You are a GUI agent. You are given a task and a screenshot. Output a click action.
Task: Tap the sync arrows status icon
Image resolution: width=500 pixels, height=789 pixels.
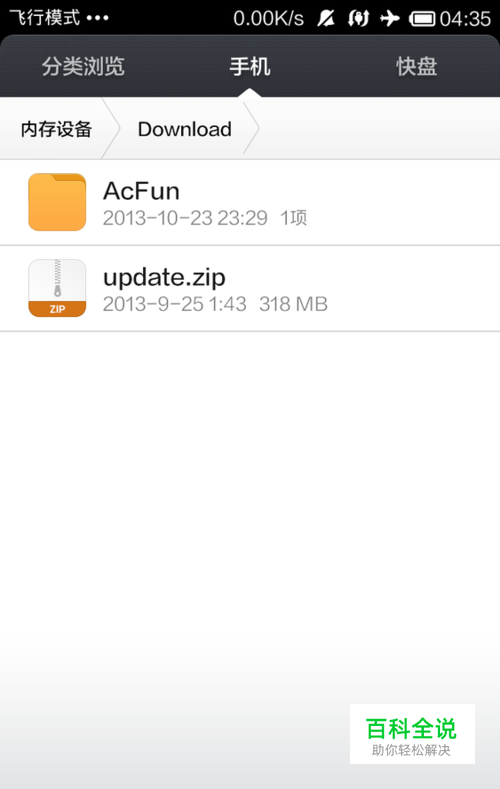pyautogui.click(x=358, y=19)
